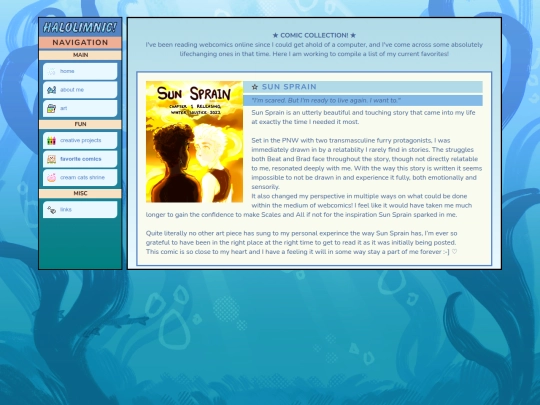Click the favorite comics icon
Viewport: 540px width, 405px height.
point(51,159)
